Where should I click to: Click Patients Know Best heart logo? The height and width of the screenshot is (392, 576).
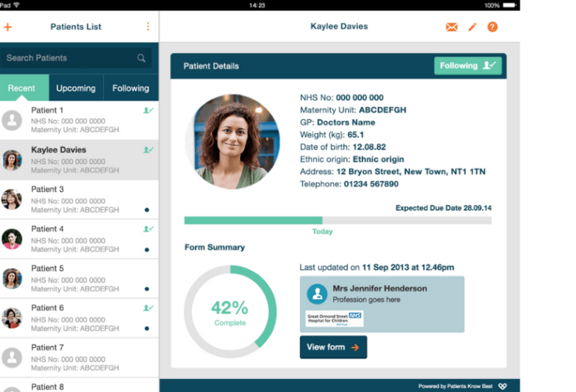pos(502,386)
